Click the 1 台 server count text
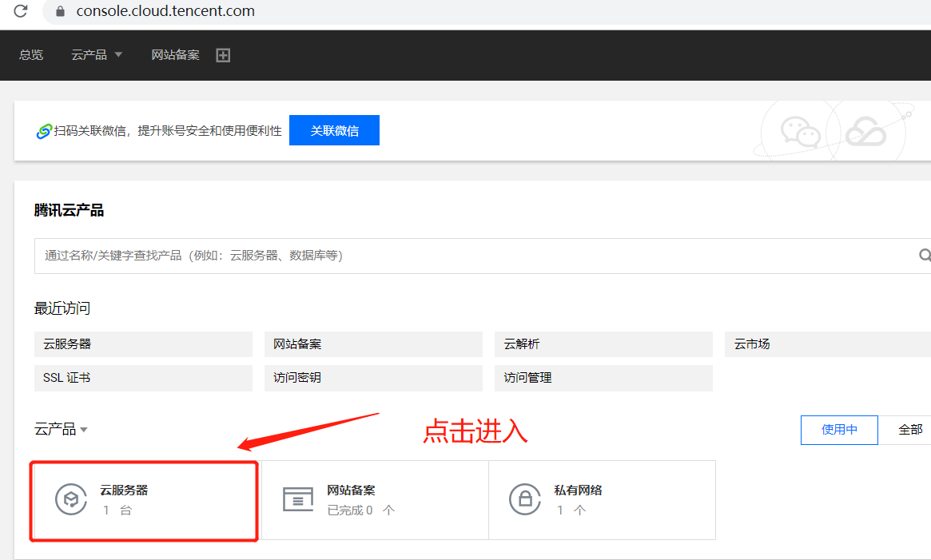Image resolution: width=931 pixels, height=560 pixels. tap(117, 510)
